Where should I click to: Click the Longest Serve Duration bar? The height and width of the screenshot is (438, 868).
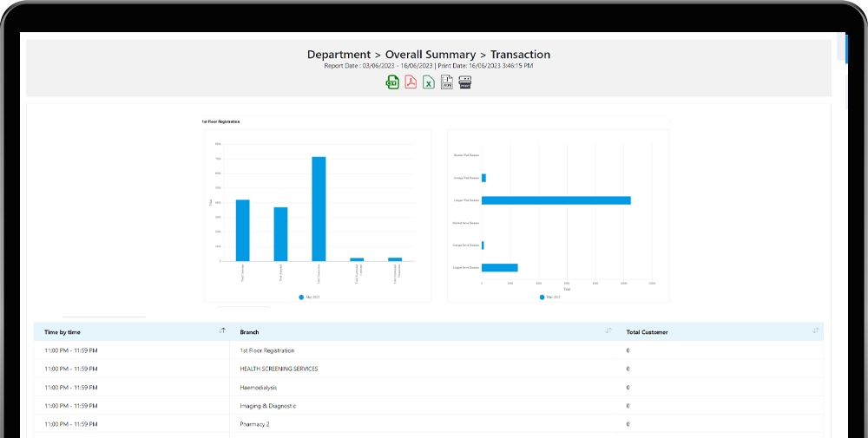499,267
